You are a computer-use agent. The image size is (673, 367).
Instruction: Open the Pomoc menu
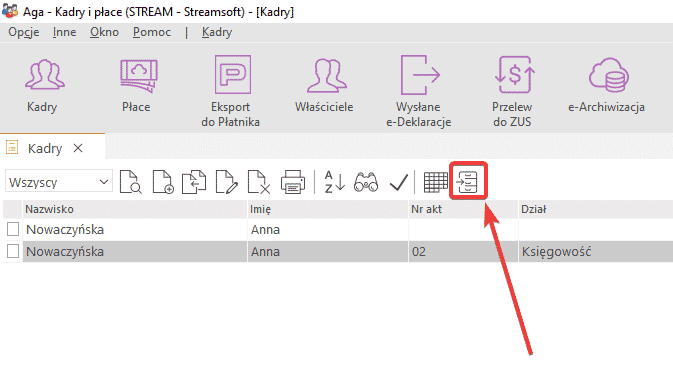coord(152,32)
